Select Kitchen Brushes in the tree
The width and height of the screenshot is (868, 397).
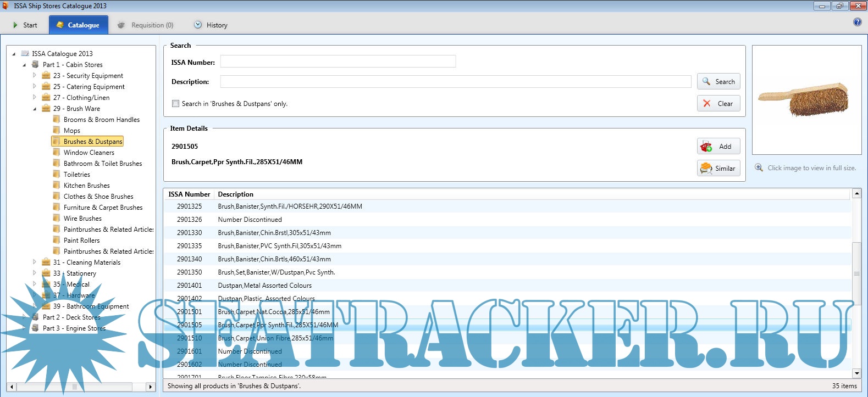[x=86, y=186]
